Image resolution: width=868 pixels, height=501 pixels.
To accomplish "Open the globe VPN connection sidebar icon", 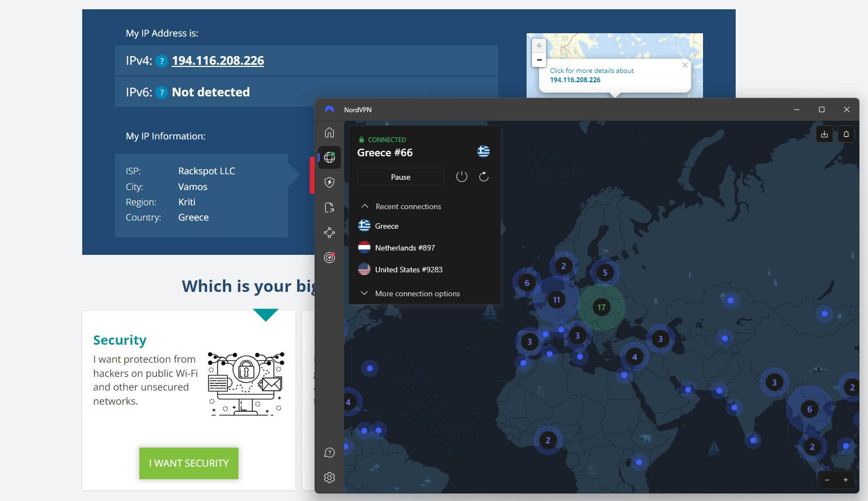I will pyautogui.click(x=329, y=157).
